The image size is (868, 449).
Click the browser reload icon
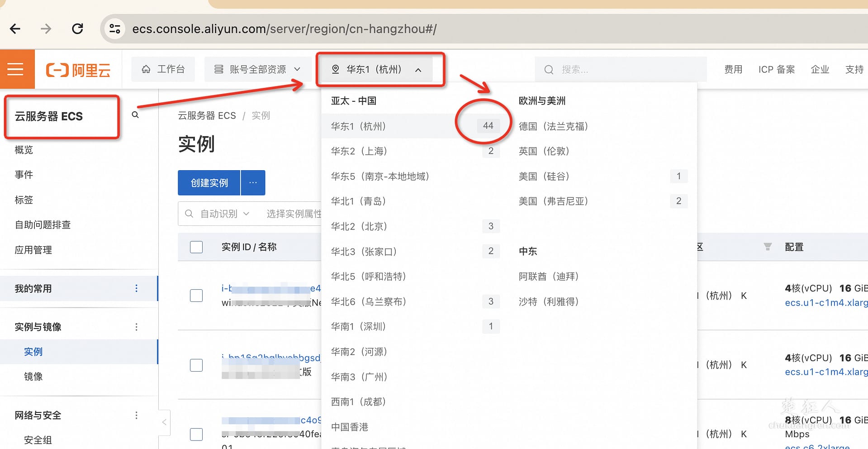78,29
